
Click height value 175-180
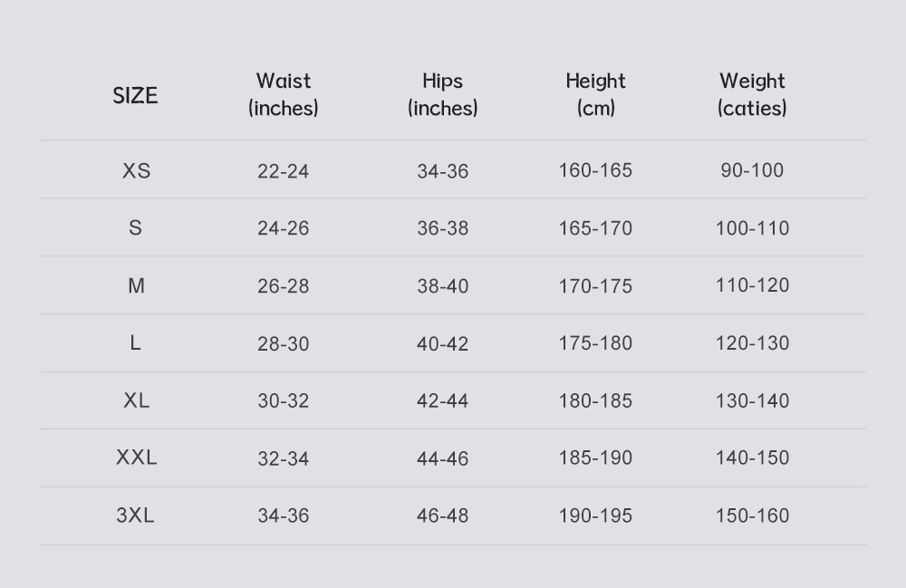coord(596,343)
